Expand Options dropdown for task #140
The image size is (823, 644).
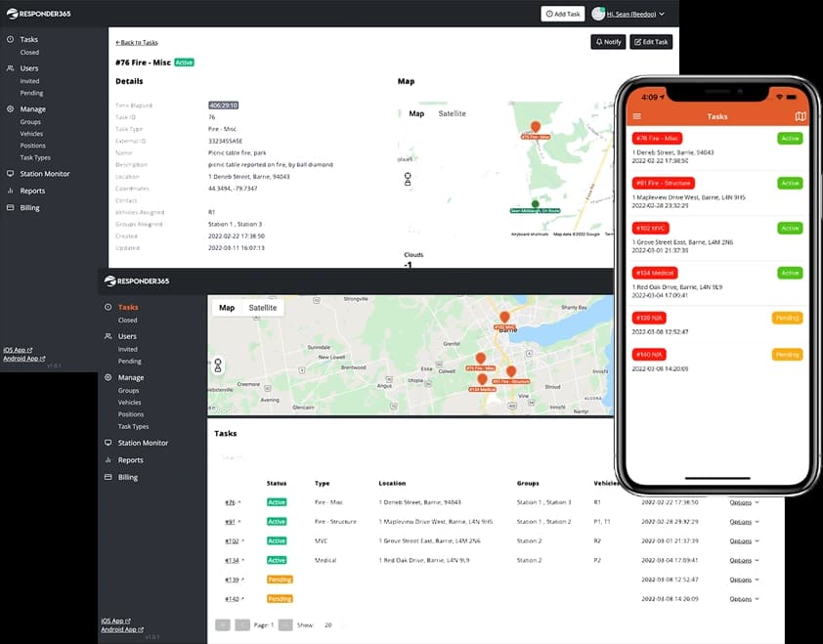click(x=744, y=599)
